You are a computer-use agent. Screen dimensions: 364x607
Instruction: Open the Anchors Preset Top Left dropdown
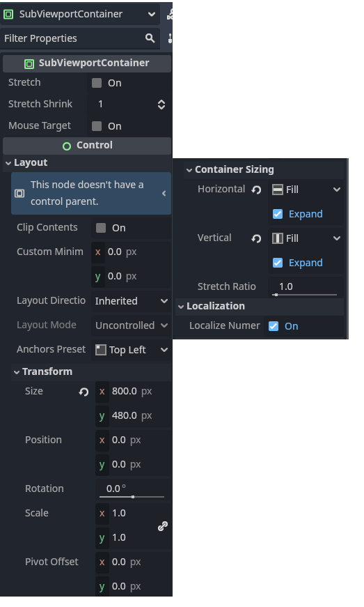coord(131,350)
